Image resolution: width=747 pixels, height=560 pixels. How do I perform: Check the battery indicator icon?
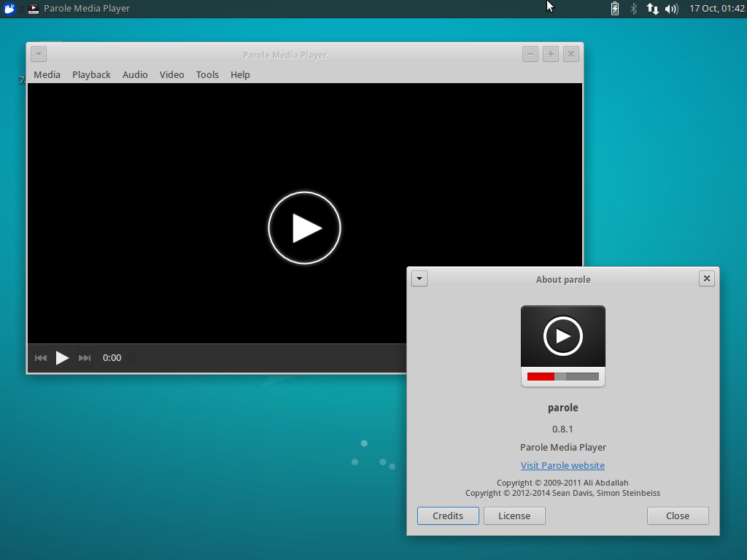[x=614, y=9]
